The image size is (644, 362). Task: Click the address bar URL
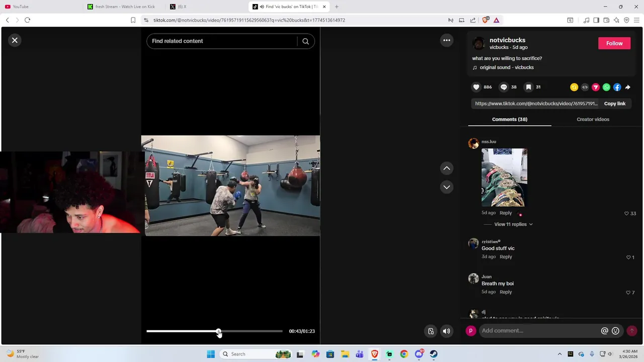pyautogui.click(x=249, y=20)
